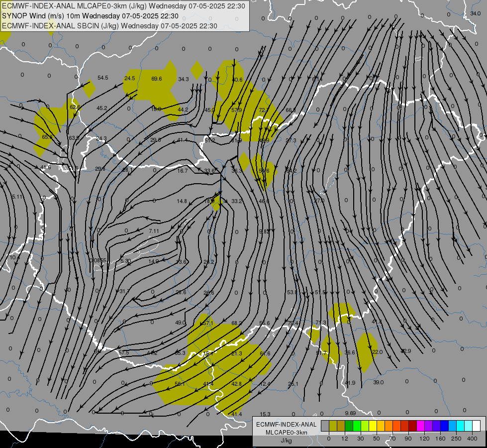Click map value 42.8
Image resolution: width=487 pixels, height=448 pixels.
click(237, 384)
